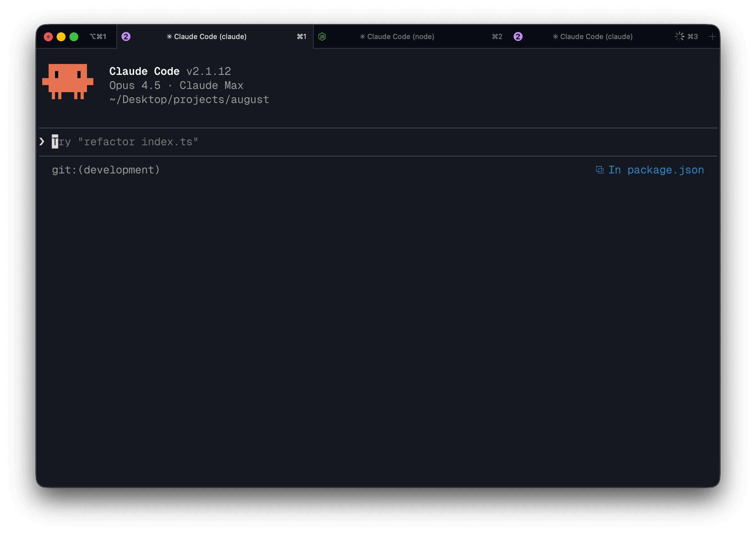Maximize the window with the green button
756x535 pixels.
(74, 36)
